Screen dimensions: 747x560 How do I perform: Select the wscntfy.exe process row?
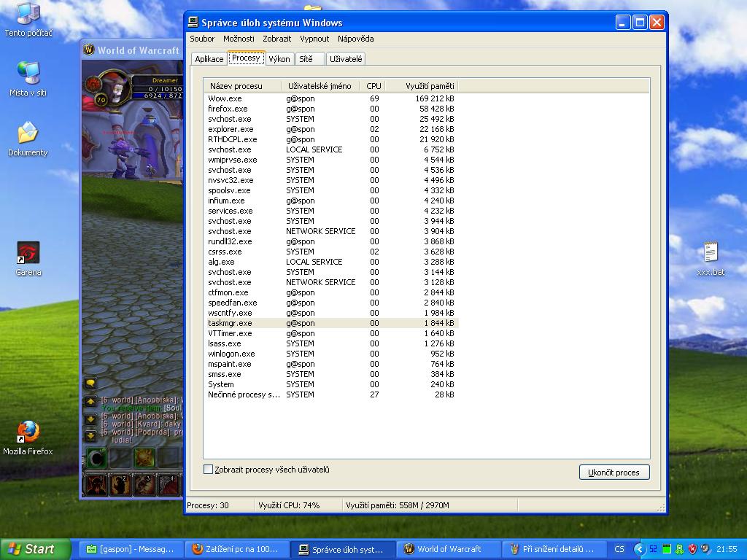pos(331,313)
